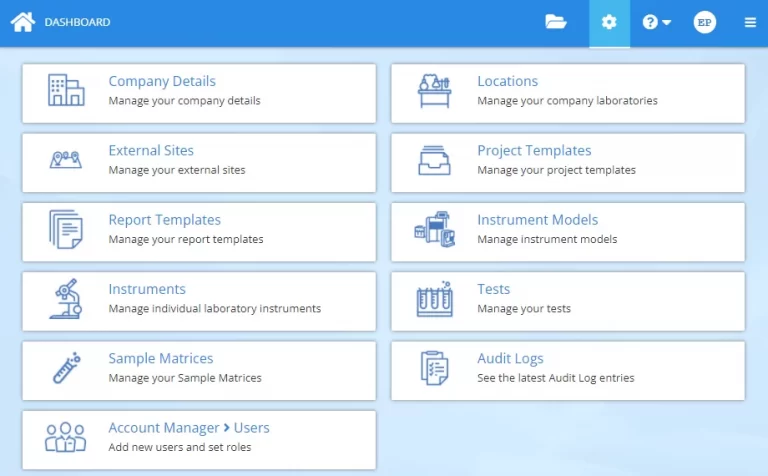Click the Locations lab bench icon
This screenshot has height=476, width=768.
click(434, 91)
